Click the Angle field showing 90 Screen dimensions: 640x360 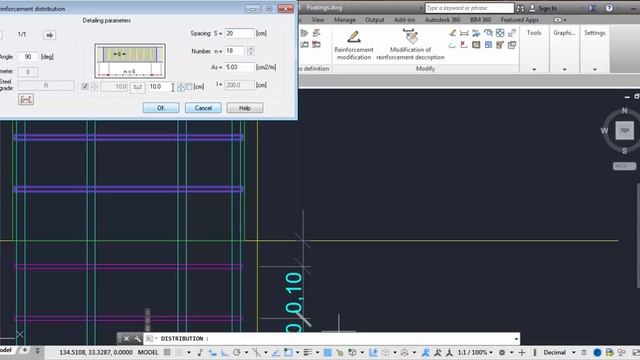pyautogui.click(x=28, y=57)
